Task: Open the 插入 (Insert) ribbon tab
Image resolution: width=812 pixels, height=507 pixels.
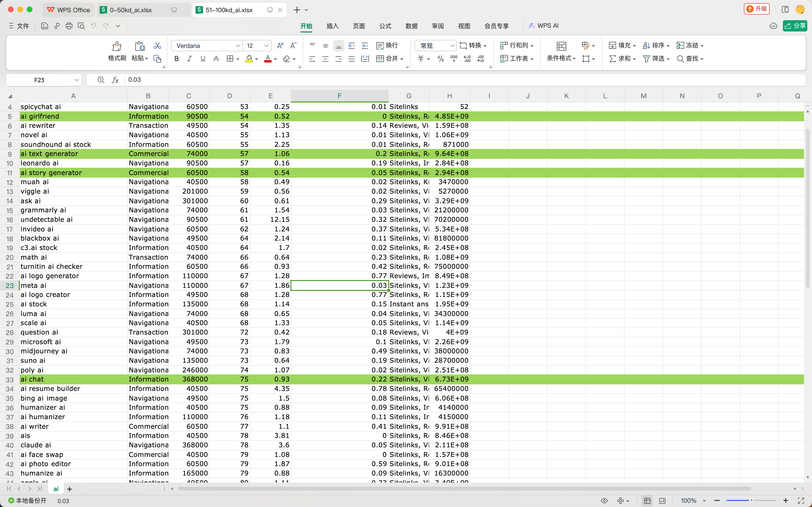Action: point(332,26)
